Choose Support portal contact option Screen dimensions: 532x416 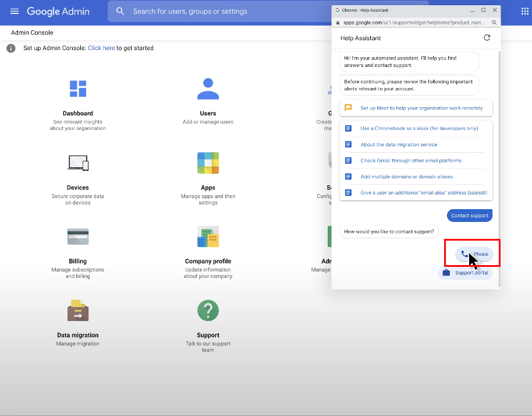[465, 273]
